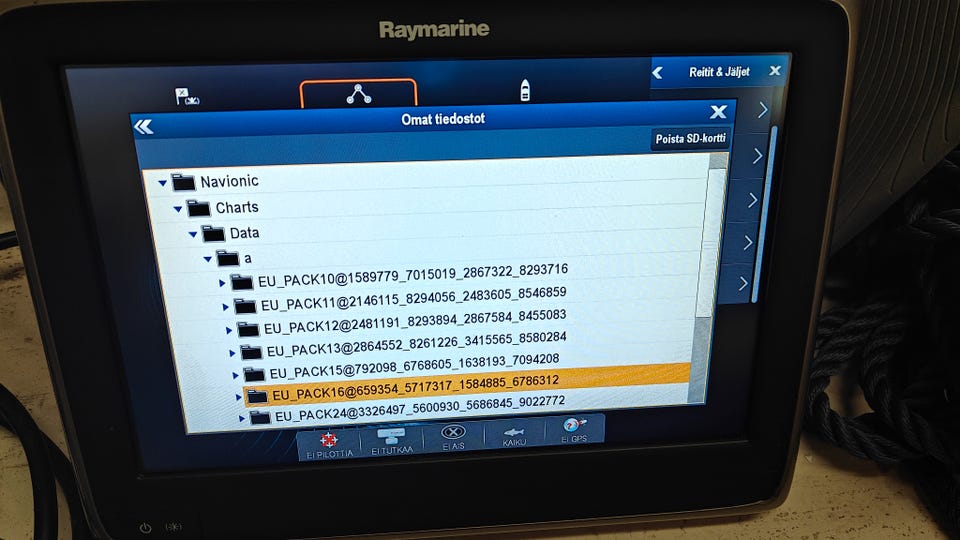Open the vessel tab icon
This screenshot has height=540, width=960.
point(525,90)
